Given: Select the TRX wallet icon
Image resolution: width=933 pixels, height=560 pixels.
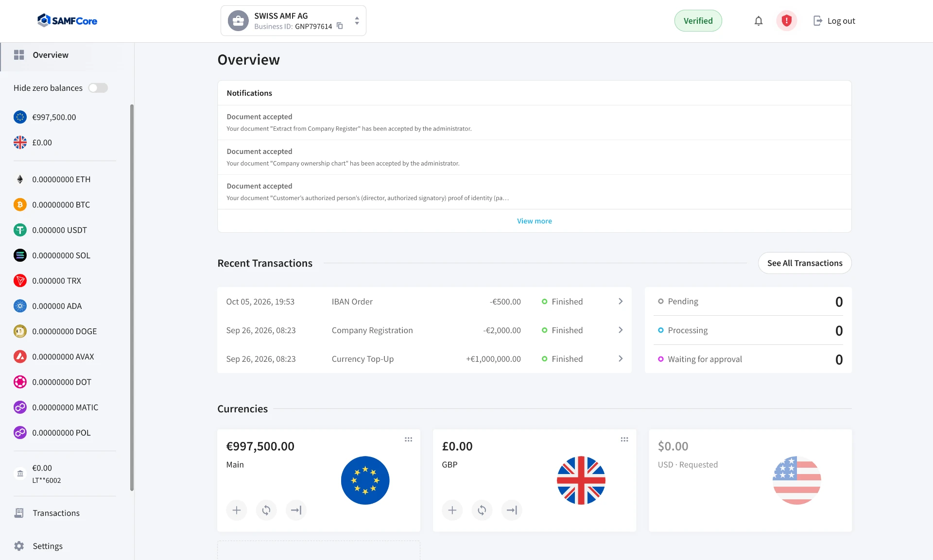Looking at the screenshot, I should click(20, 280).
